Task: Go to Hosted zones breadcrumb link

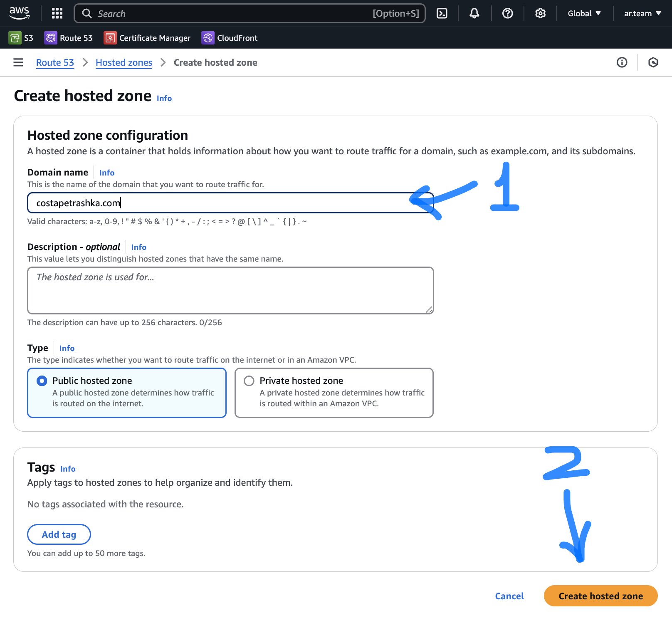Action: [x=124, y=62]
